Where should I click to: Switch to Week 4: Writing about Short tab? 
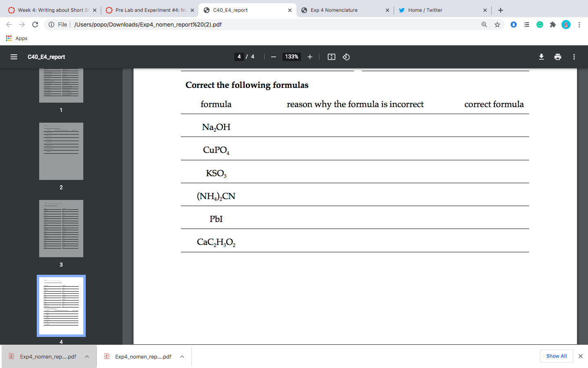tap(52, 10)
